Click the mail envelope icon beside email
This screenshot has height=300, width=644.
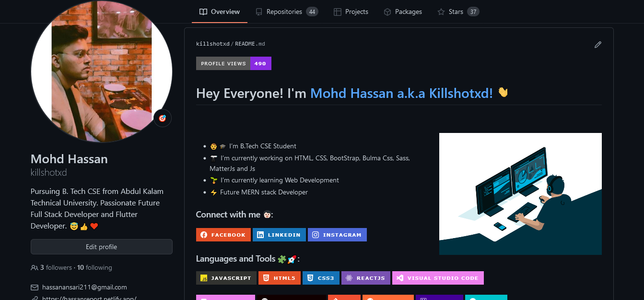(x=35, y=288)
